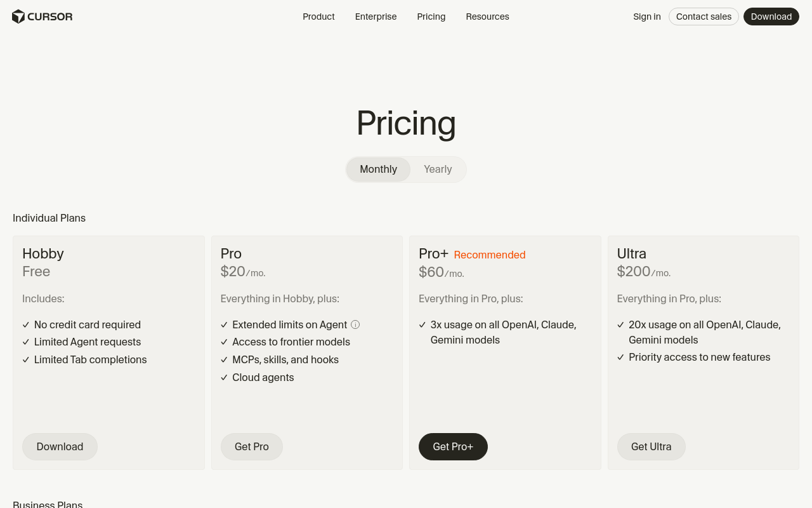Click the Recommended badge on Pro+
Viewport: 812px width, 508px height.
click(489, 255)
